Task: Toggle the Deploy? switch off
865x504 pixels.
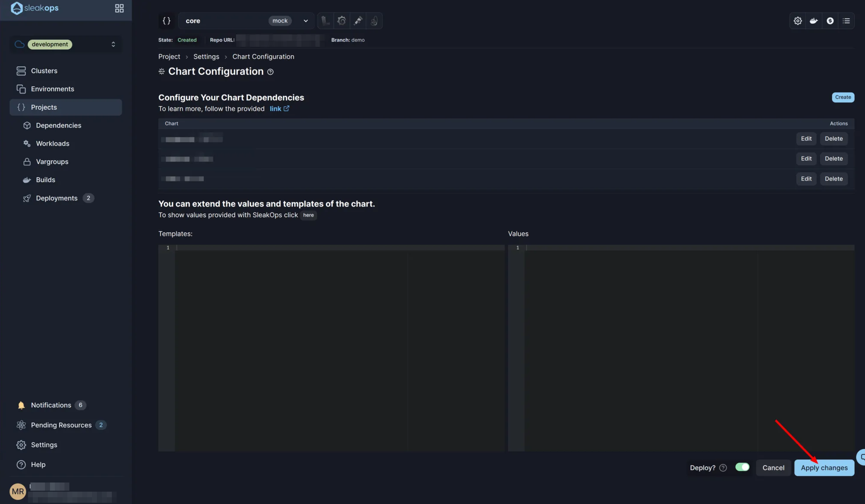Action: pyautogui.click(x=742, y=467)
